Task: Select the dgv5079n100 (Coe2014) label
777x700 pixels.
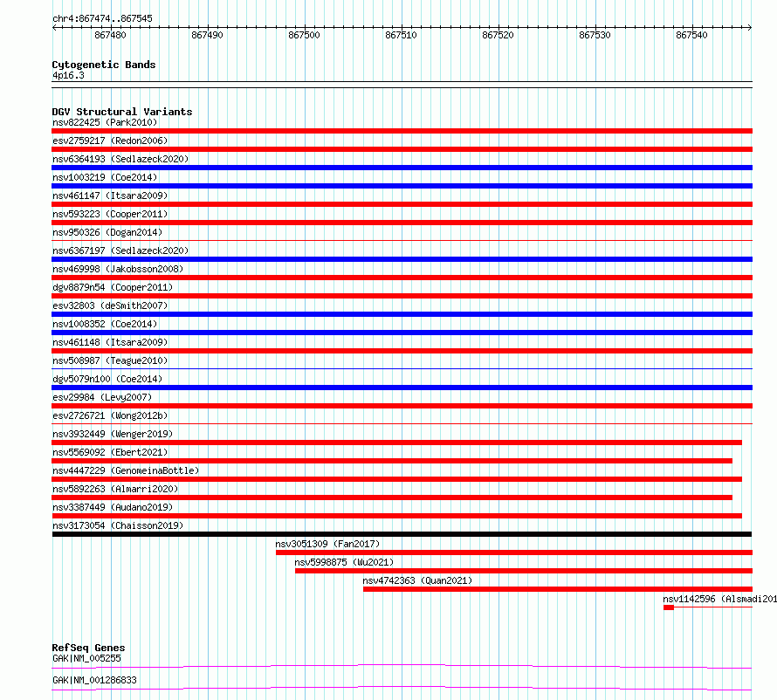Action: [107, 379]
